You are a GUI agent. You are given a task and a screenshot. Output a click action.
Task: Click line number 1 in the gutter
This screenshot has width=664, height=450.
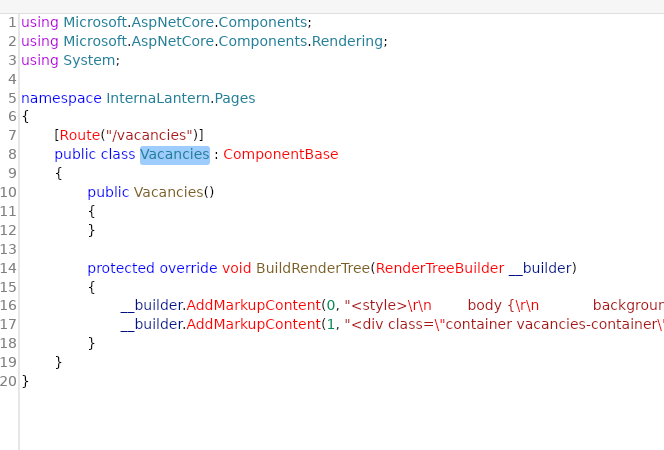click(9, 22)
